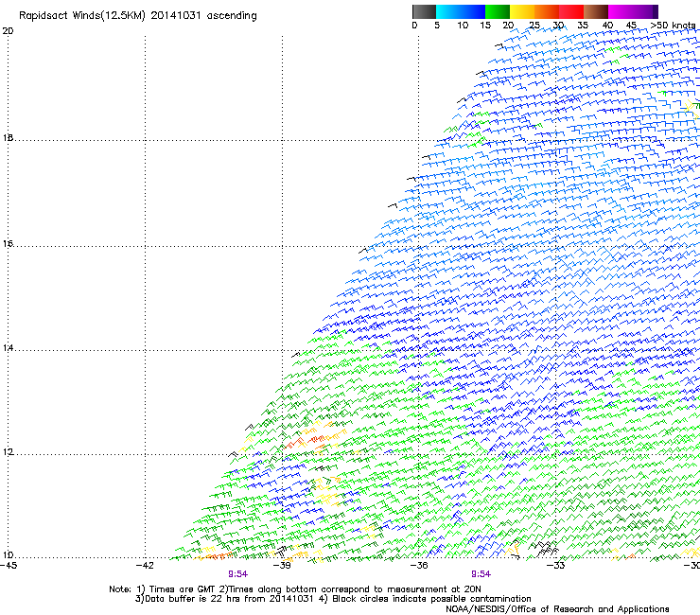Viewport: 700px width, 615px height.
Task: Click the latitude label 14
Action: coord(8,348)
